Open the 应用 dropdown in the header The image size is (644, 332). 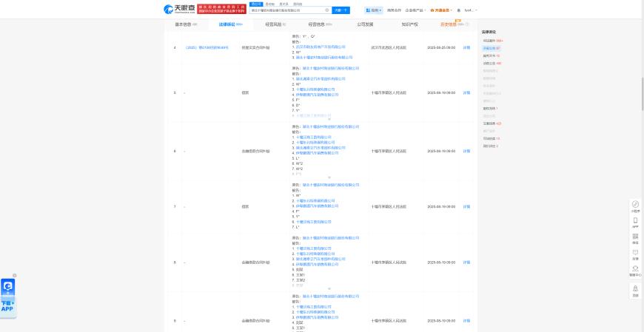pos(374,10)
